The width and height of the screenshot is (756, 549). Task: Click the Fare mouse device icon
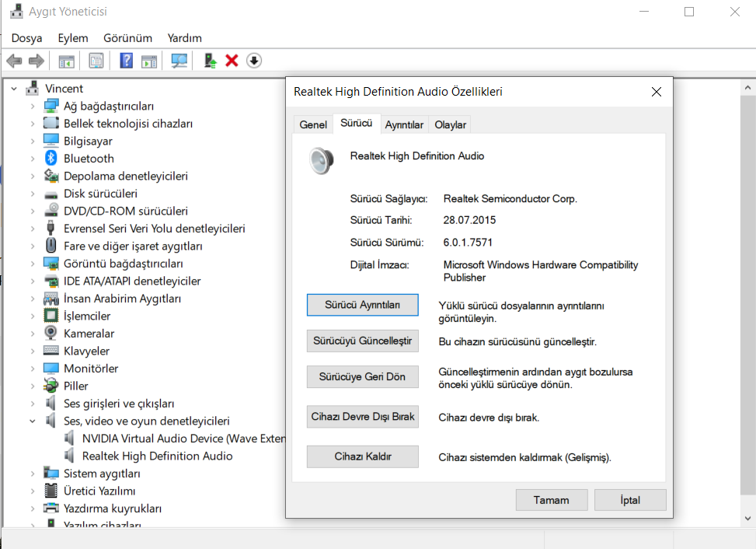51,246
